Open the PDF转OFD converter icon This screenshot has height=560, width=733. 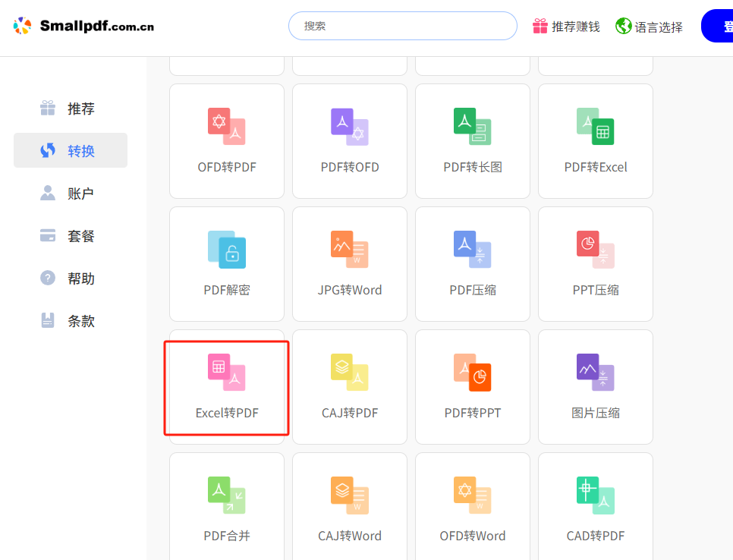(x=350, y=127)
